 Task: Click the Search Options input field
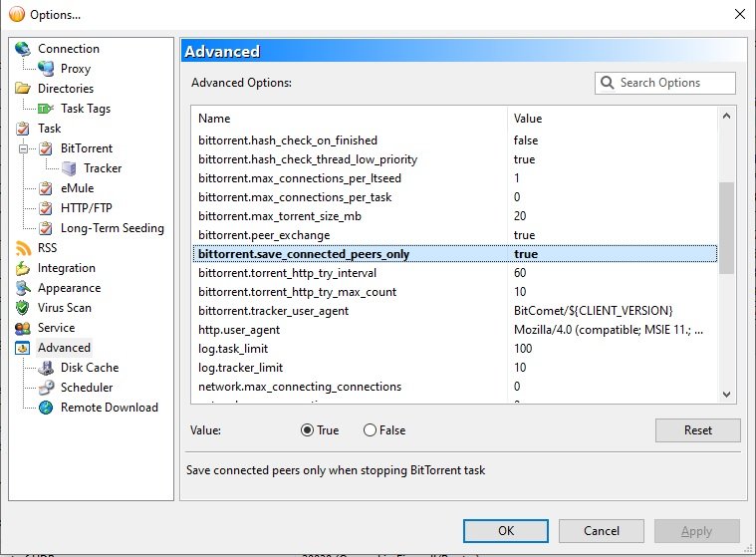pyautogui.click(x=674, y=83)
